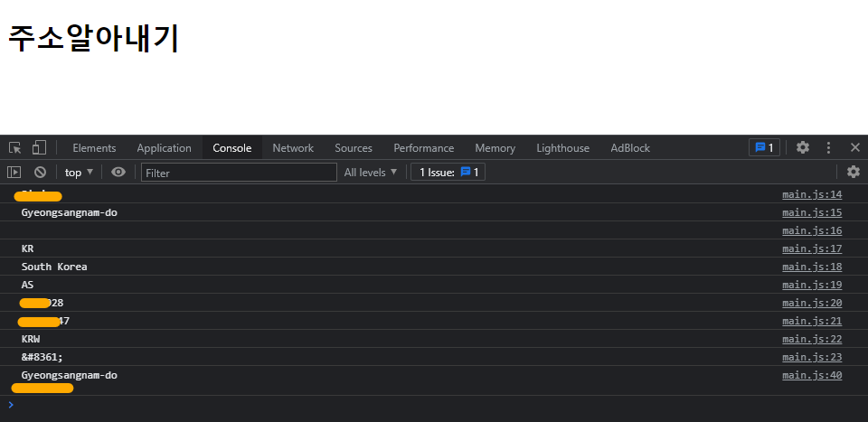Switch to the Elements tab
Viewport: 868px width, 422px height.
[94, 148]
